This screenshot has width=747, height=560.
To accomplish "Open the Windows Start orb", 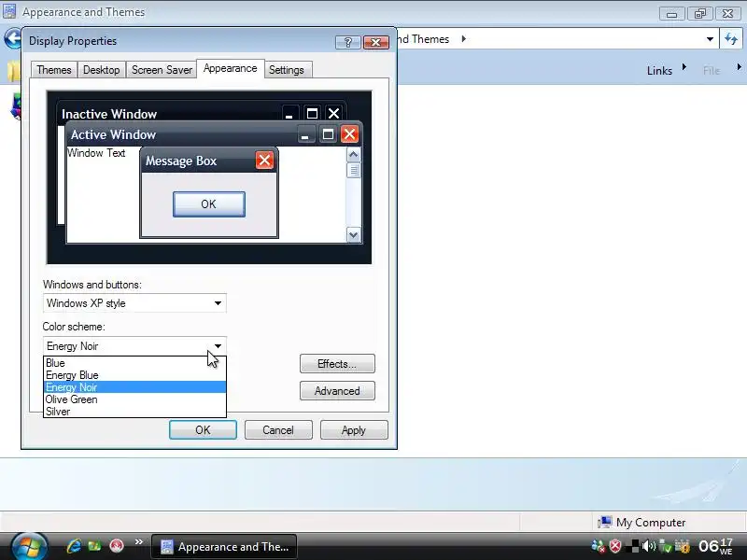I will [30, 546].
